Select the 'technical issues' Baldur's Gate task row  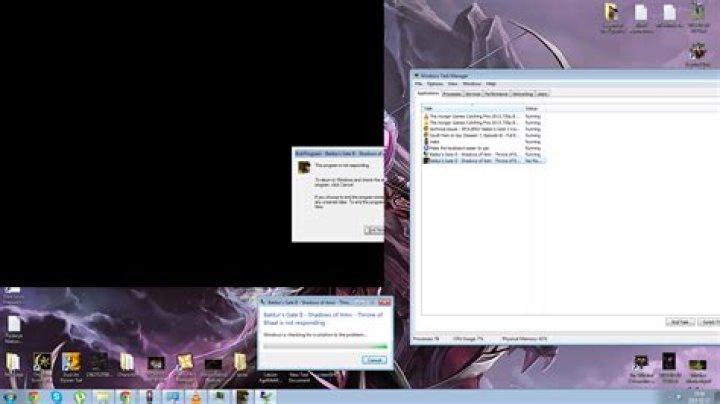coord(484,129)
